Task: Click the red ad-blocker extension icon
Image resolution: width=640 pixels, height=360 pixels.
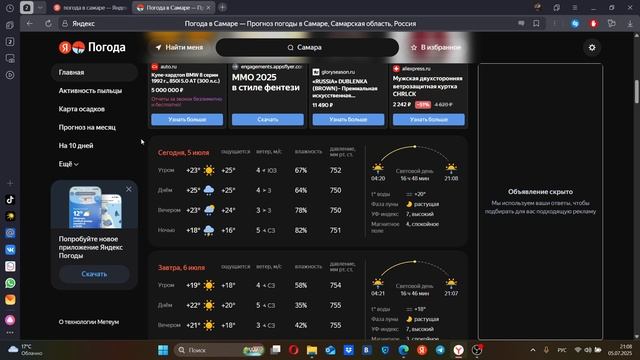Action: (593, 24)
